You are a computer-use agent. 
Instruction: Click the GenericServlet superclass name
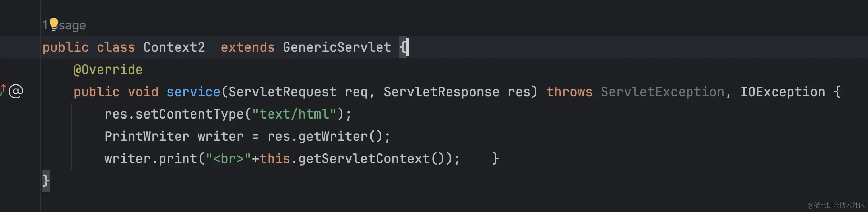(337, 47)
